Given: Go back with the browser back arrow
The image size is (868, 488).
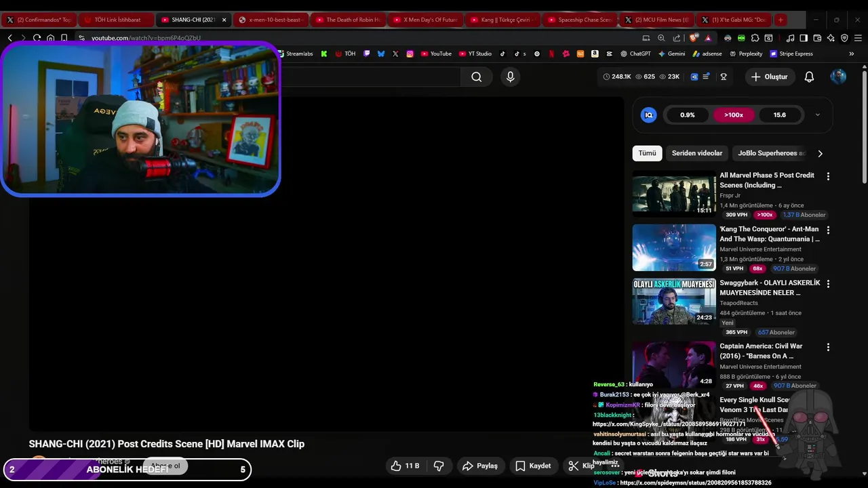Looking at the screenshot, I should tap(9, 38).
